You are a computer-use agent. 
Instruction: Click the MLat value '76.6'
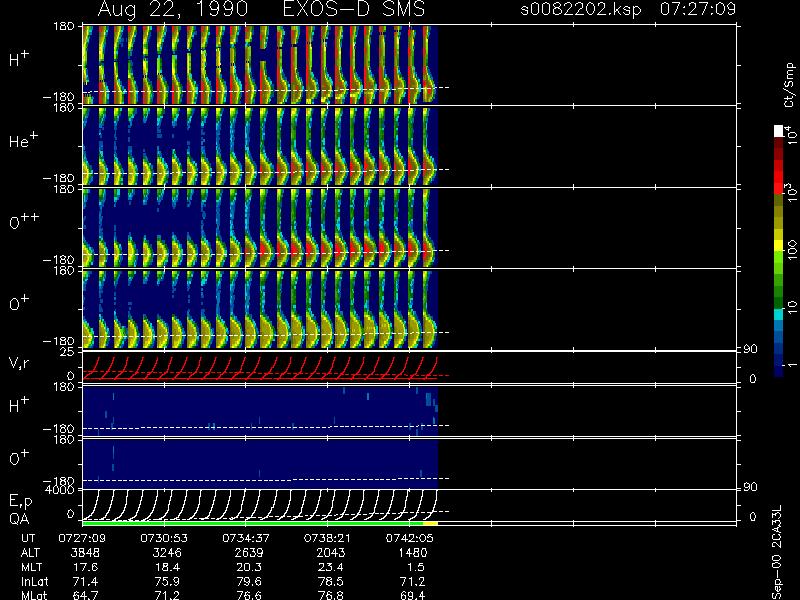249,595
